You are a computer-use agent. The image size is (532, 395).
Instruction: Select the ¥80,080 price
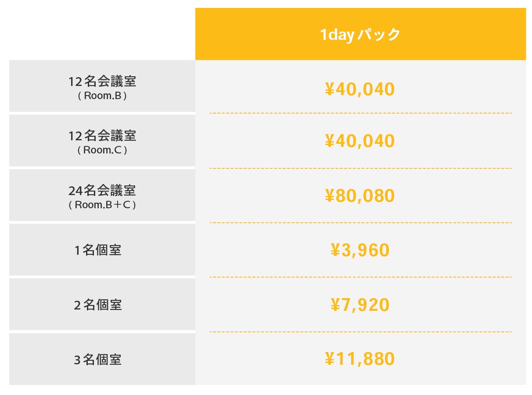[360, 196]
